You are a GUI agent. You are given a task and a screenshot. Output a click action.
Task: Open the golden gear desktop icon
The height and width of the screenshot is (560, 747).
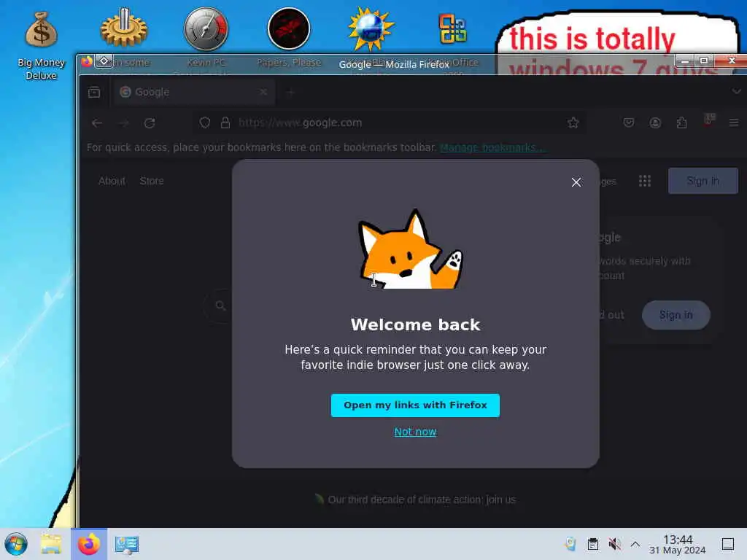(x=124, y=28)
